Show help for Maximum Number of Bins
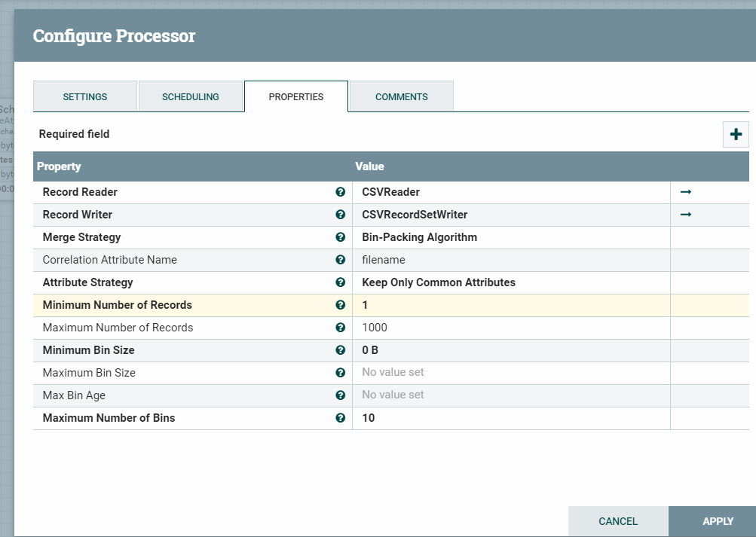This screenshot has width=756, height=537. pos(341,417)
